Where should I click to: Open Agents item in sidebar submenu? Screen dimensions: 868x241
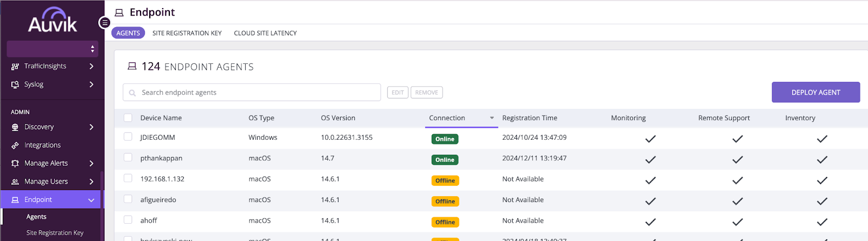pos(36,217)
